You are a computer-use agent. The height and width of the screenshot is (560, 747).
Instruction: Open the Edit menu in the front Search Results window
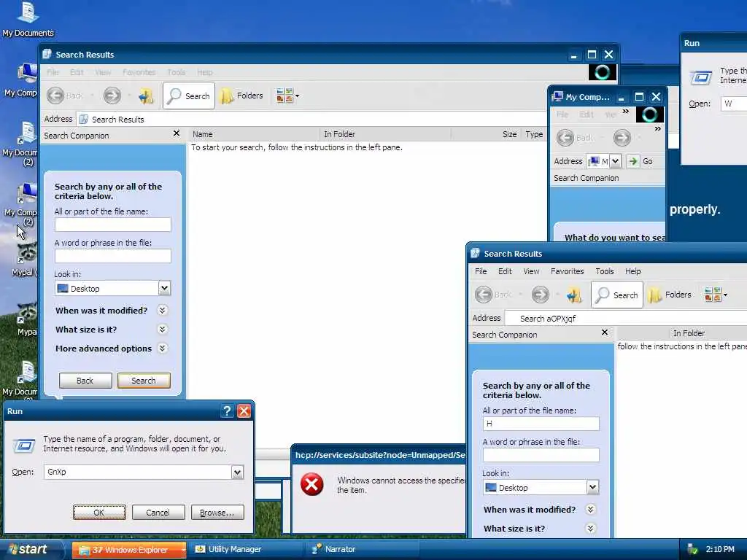pos(505,271)
